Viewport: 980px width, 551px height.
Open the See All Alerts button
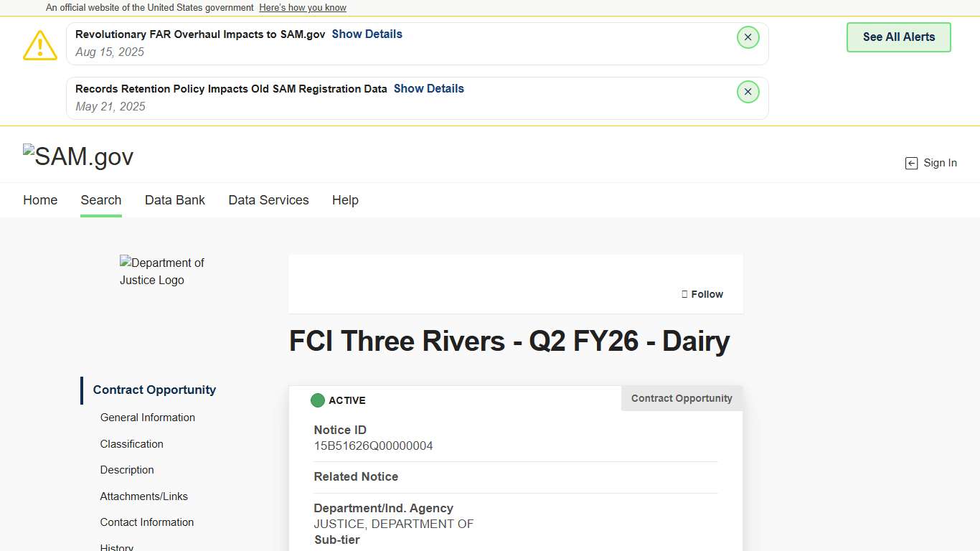click(x=898, y=37)
